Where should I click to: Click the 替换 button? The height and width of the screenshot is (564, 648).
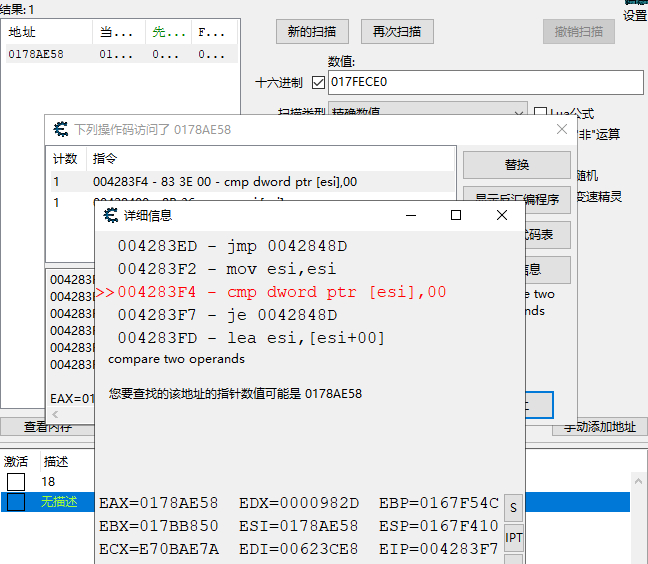(517, 165)
